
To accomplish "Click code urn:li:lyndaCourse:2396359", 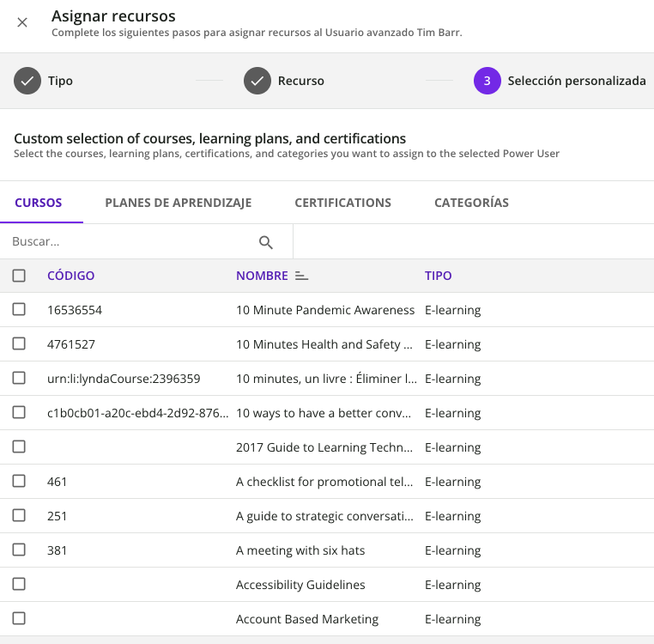I will [x=124, y=379].
